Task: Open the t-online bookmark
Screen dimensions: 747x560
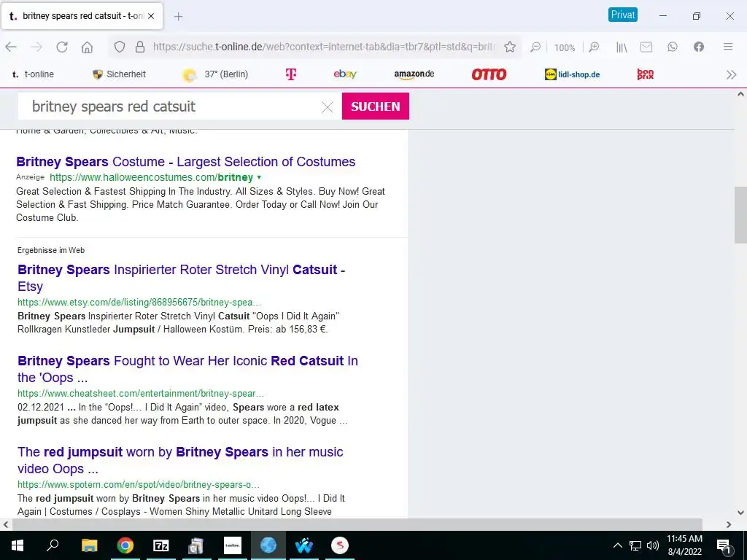Action: click(32, 74)
